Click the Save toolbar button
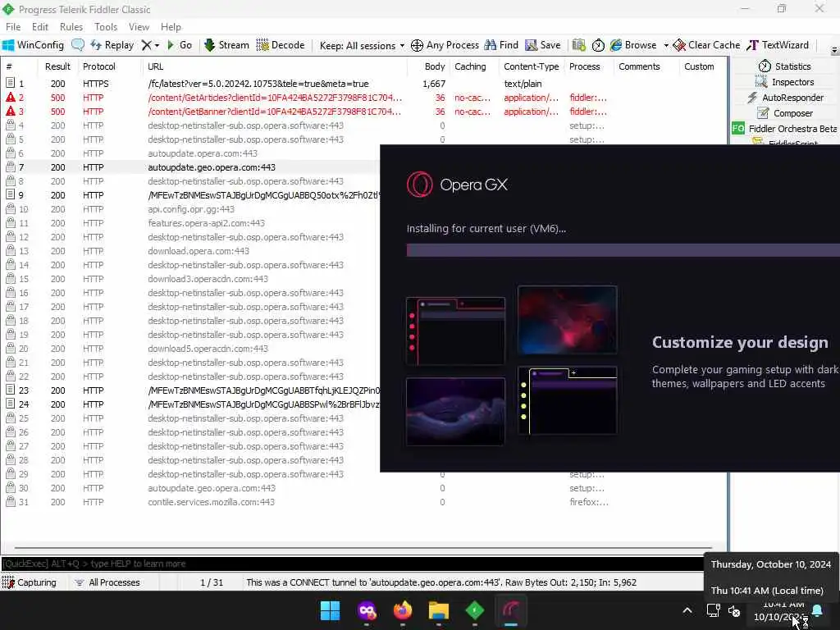Screen dimensions: 840x630 coord(543,45)
